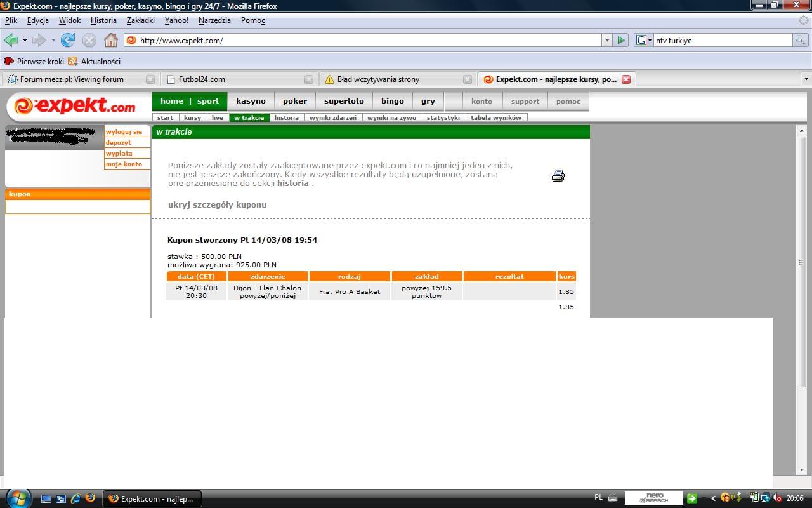
Task: Click the Firefox reload page button
Action: (x=68, y=41)
